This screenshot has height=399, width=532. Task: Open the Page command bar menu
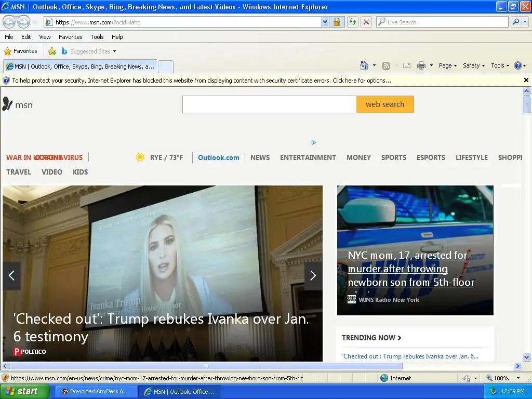click(x=448, y=66)
